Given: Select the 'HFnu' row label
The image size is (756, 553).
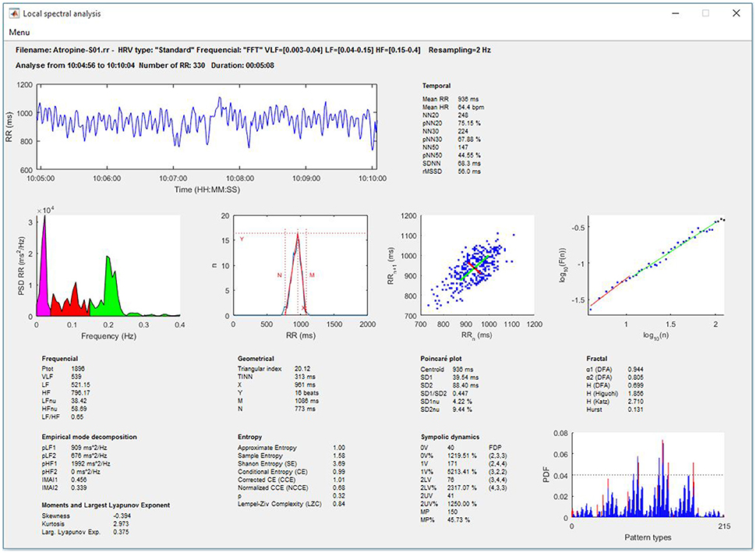Looking at the screenshot, I should [x=49, y=409].
